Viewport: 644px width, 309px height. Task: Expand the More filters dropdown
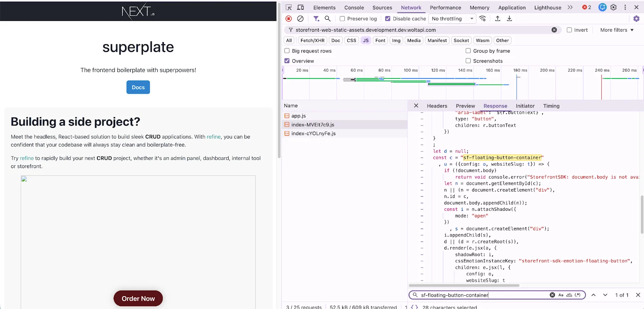617,30
